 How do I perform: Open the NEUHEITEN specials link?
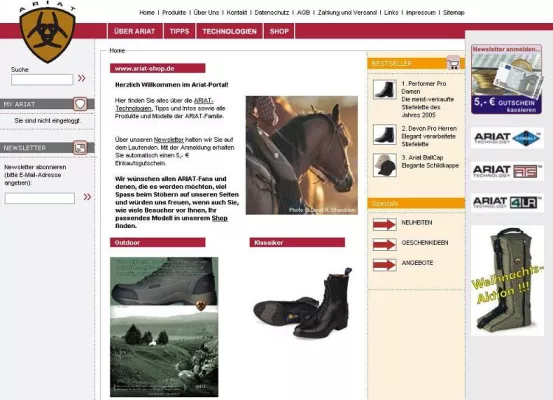417,223
